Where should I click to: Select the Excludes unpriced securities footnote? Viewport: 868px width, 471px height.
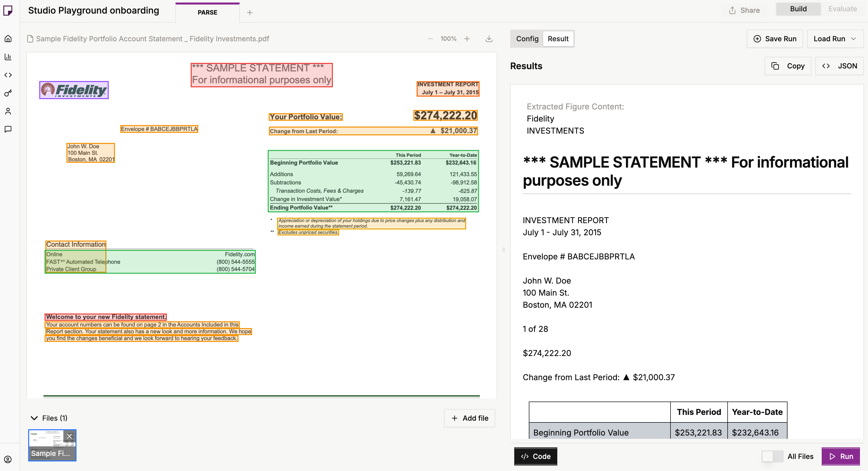click(x=308, y=232)
